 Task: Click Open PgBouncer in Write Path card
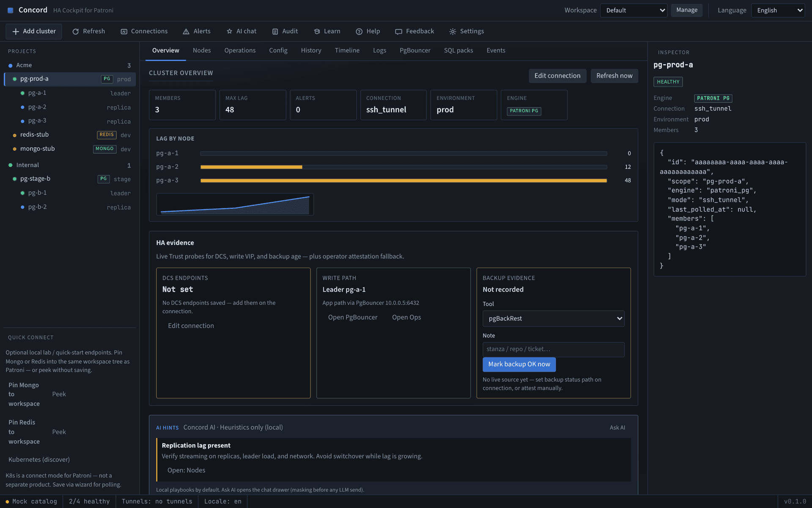353,317
